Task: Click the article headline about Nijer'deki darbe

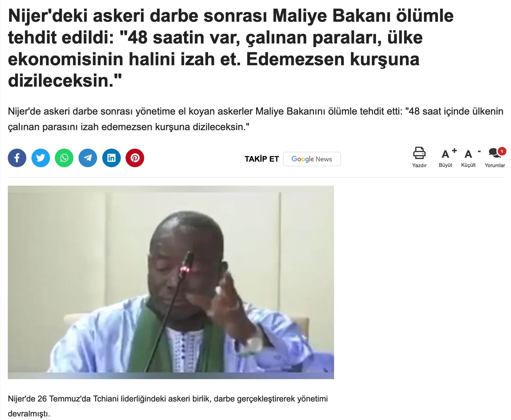Action: click(x=231, y=48)
